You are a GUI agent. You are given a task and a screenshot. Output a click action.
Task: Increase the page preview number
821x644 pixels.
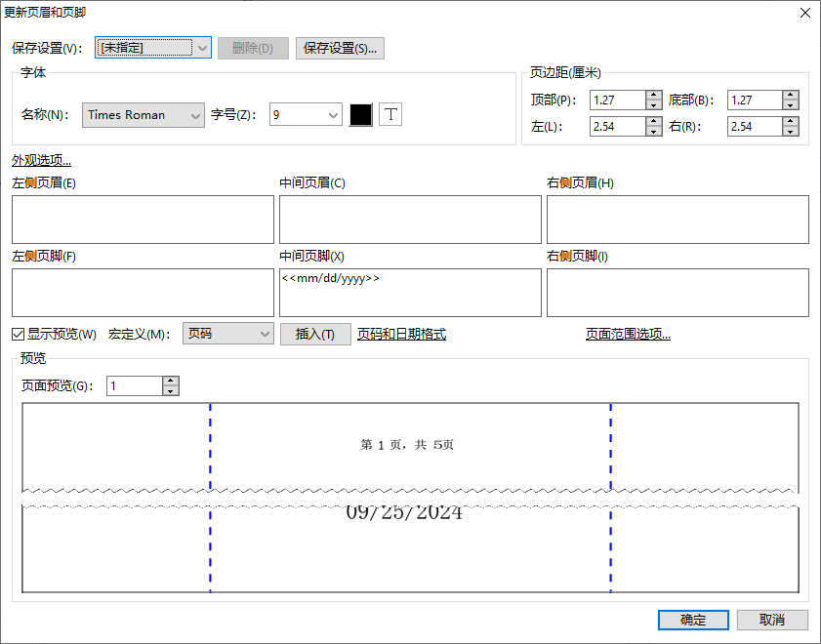coord(171,381)
